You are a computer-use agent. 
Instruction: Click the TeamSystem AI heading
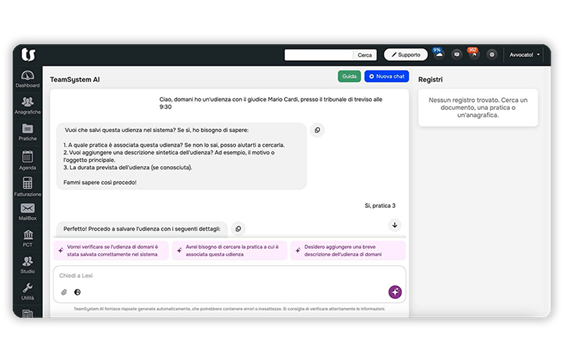(75, 80)
